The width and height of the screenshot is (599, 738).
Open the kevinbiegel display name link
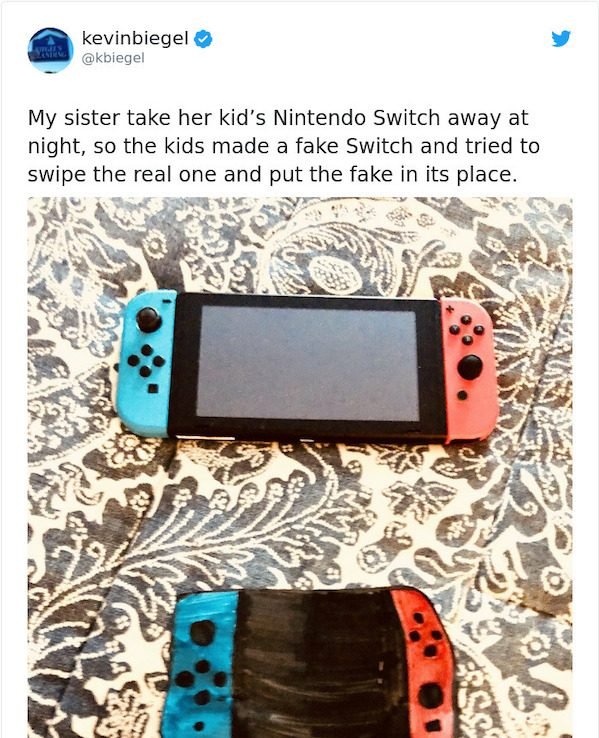(x=135, y=39)
